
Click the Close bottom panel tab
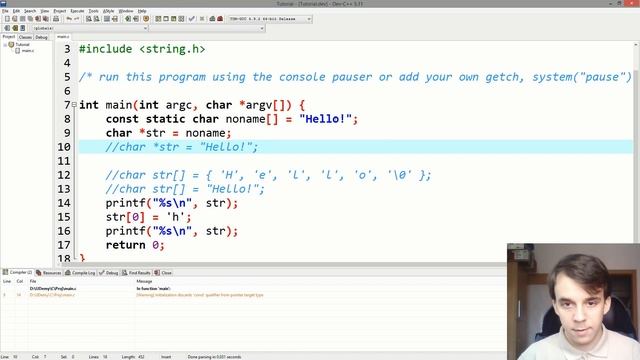pyautogui.click(x=163, y=273)
